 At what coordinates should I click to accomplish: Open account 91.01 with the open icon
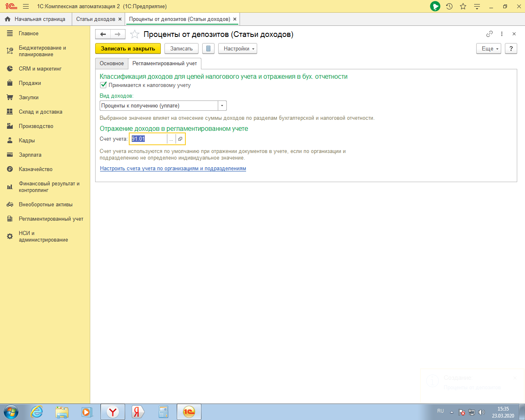(x=180, y=139)
